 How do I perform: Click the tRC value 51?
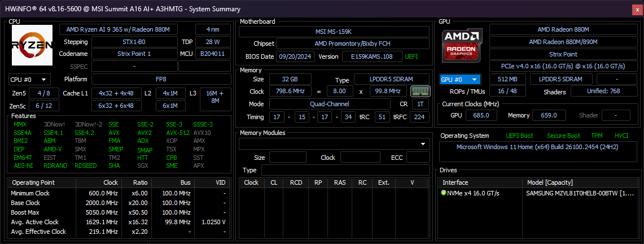pyautogui.click(x=382, y=117)
